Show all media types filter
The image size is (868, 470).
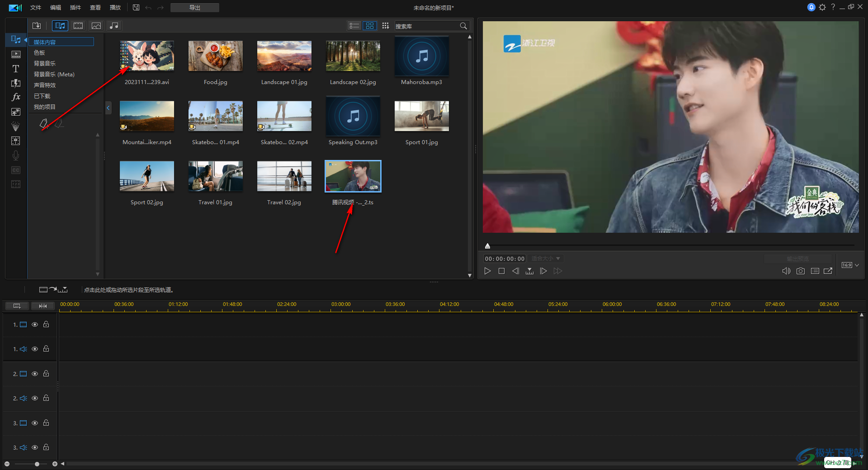click(60, 26)
